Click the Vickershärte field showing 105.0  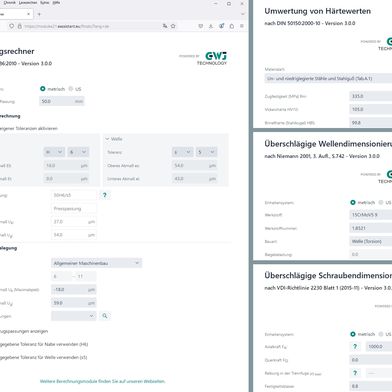coord(371,109)
